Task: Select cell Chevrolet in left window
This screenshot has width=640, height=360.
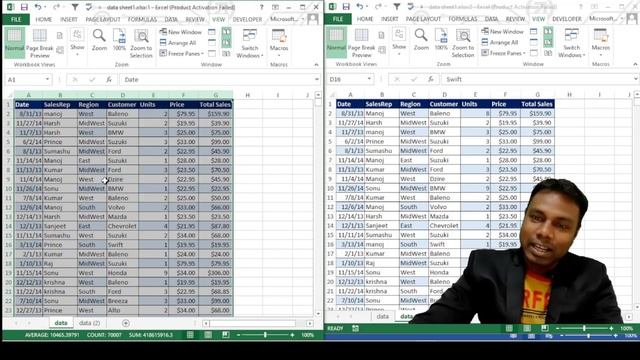Action: [x=122, y=226]
